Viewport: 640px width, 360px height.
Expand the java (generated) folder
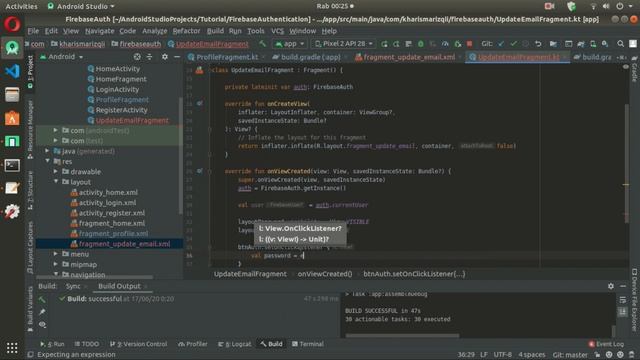[x=47, y=151]
